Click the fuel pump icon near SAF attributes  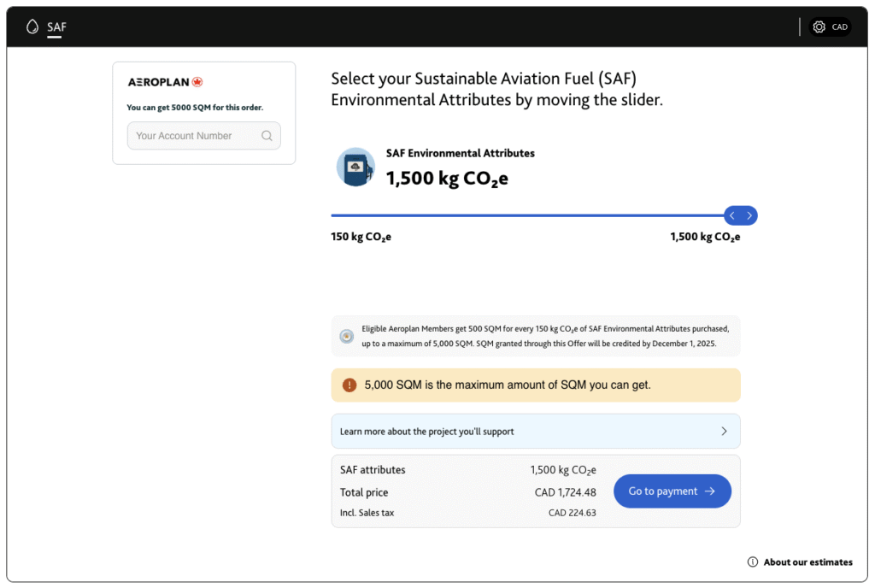pos(355,167)
